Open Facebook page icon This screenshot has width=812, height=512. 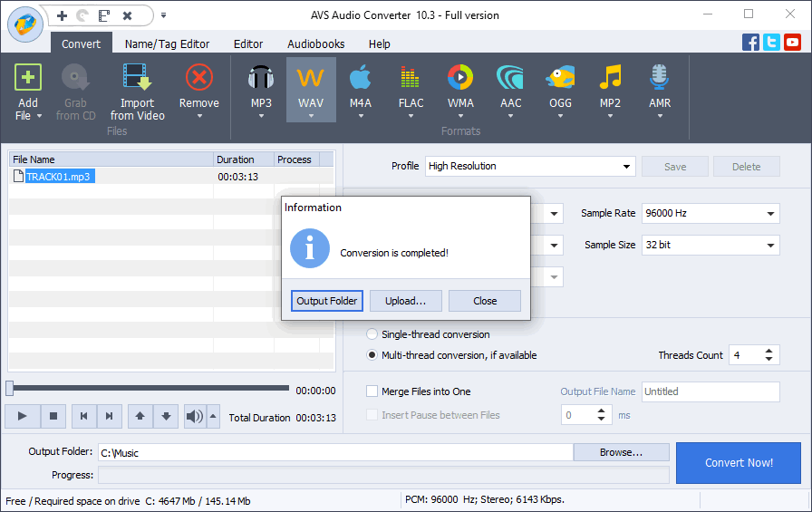pos(750,42)
